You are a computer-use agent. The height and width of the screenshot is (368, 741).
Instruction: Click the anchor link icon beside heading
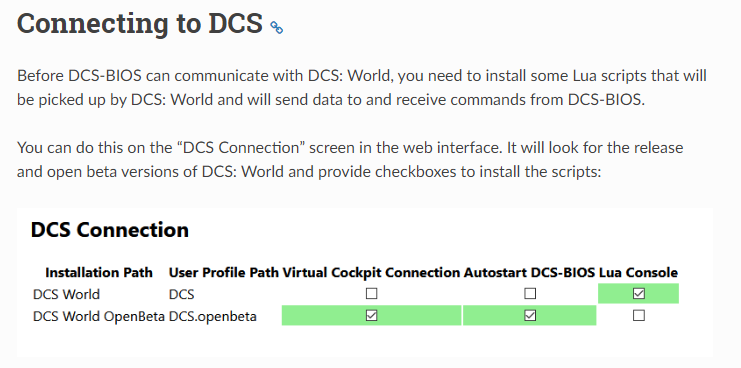tap(276, 27)
